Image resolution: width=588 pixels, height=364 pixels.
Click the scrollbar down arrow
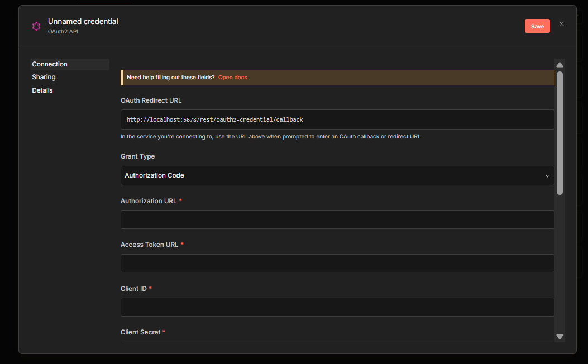(560, 336)
